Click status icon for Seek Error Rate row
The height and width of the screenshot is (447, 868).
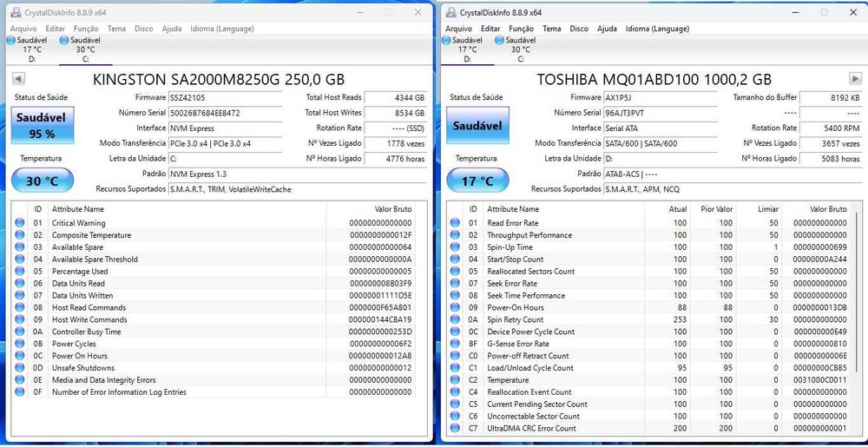pos(455,283)
